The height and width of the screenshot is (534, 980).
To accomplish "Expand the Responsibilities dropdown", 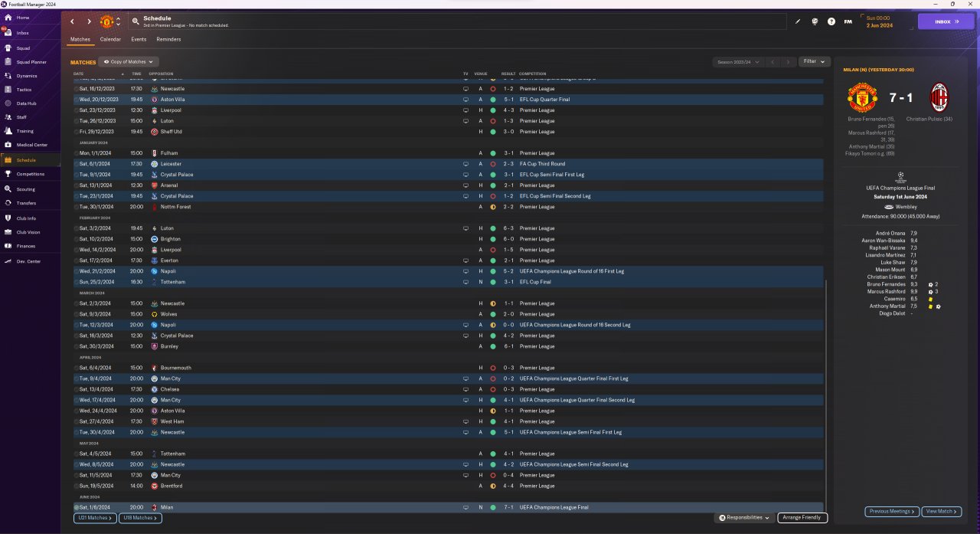I will coord(745,518).
